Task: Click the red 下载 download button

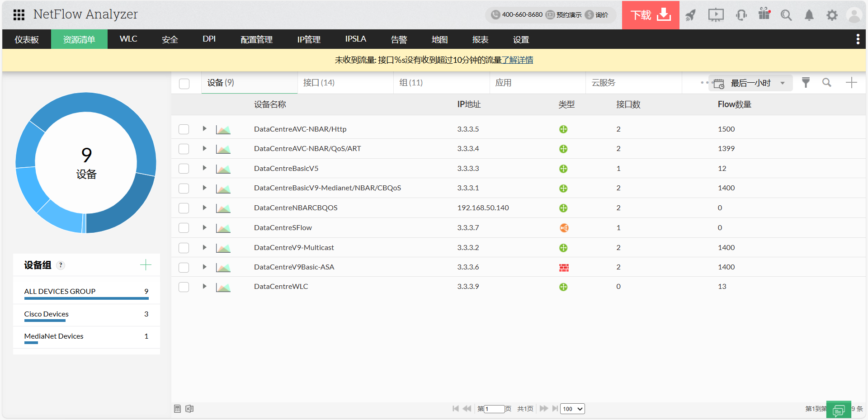Action: (x=650, y=15)
